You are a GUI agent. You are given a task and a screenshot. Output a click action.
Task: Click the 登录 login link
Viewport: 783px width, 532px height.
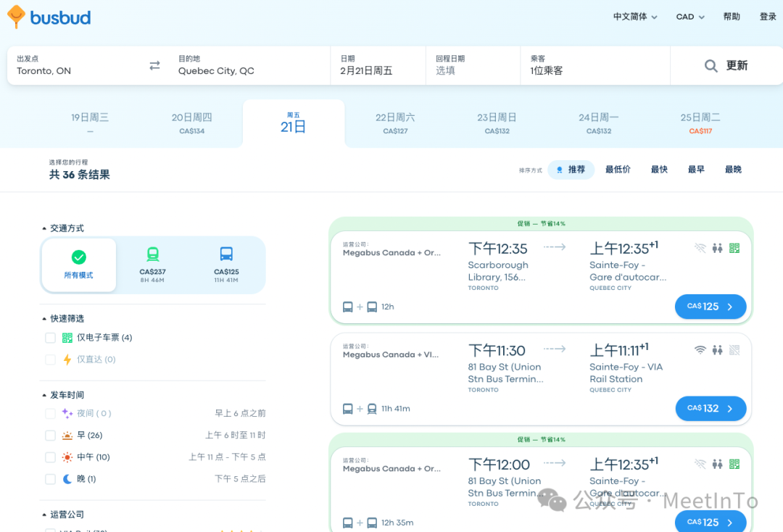[768, 17]
